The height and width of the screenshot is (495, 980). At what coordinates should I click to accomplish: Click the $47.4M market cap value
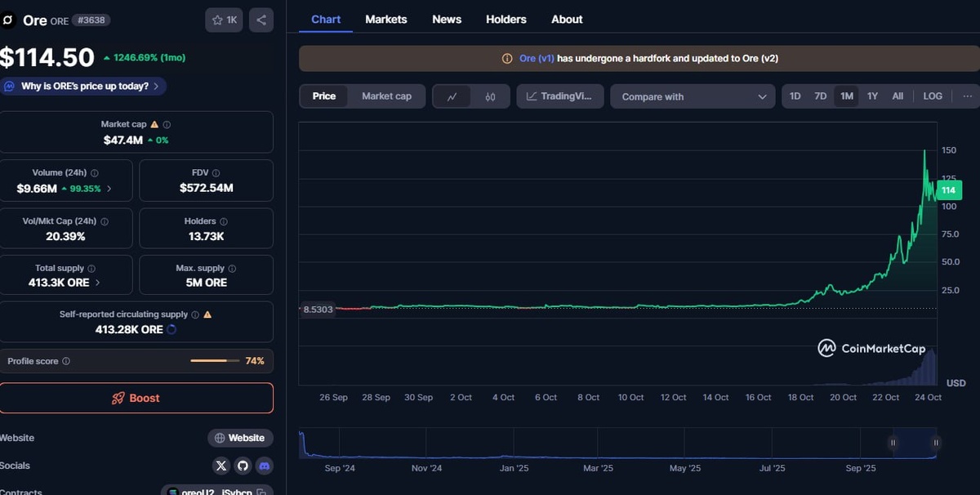click(x=123, y=140)
